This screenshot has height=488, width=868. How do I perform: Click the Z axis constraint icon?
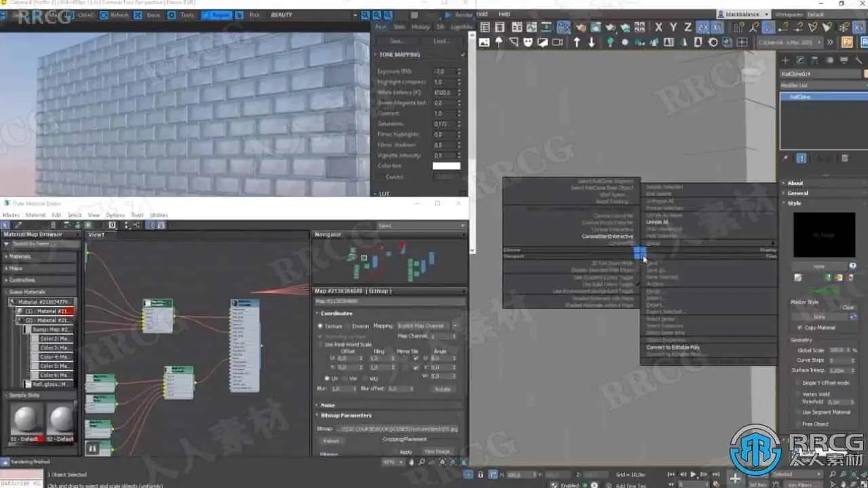tap(688, 27)
